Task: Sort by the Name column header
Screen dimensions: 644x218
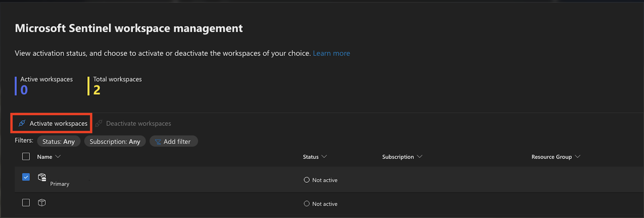Action: point(49,157)
